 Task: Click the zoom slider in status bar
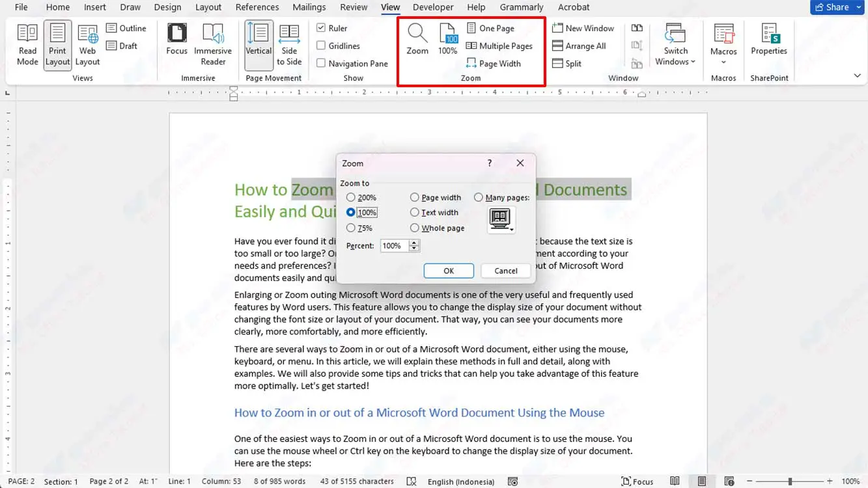(x=790, y=481)
